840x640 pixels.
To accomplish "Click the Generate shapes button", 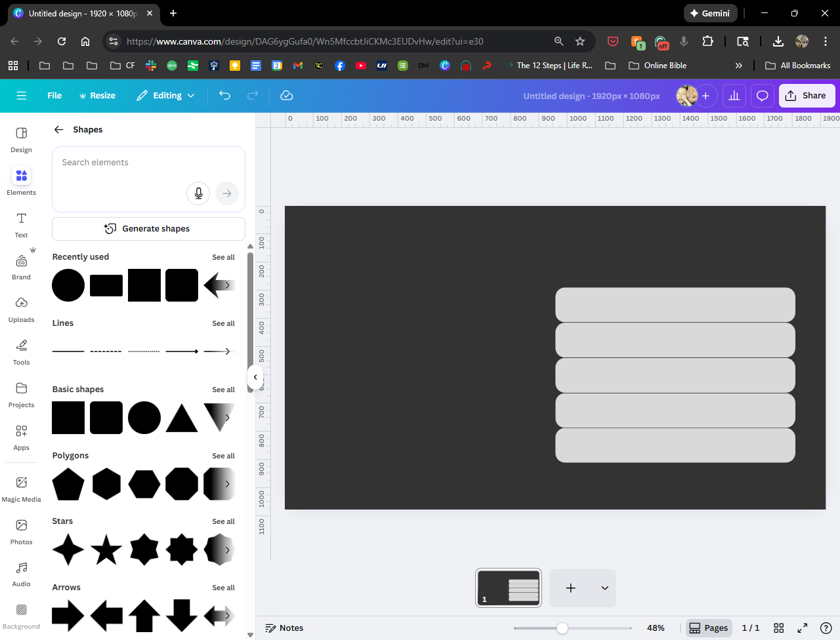I will (148, 229).
